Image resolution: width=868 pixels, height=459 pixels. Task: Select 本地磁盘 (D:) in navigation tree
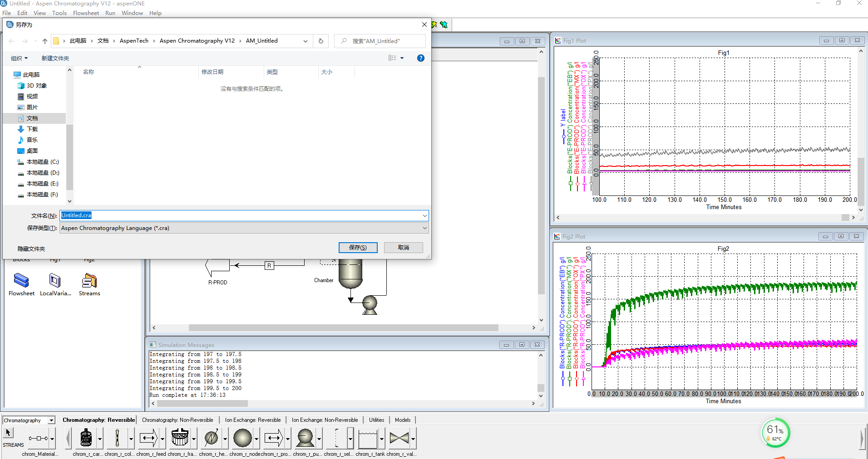click(42, 173)
